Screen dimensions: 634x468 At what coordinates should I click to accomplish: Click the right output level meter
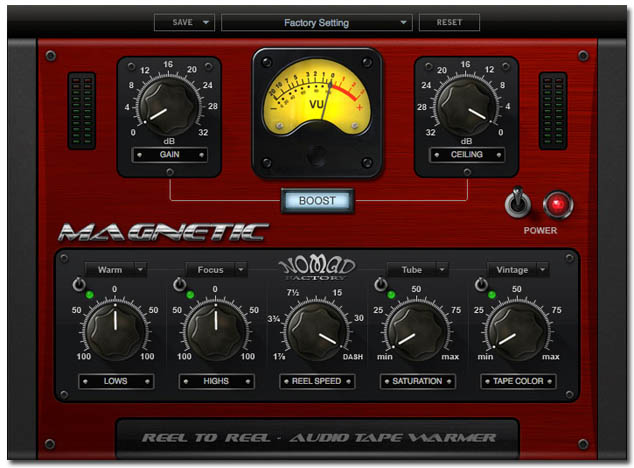pyautogui.click(x=553, y=111)
